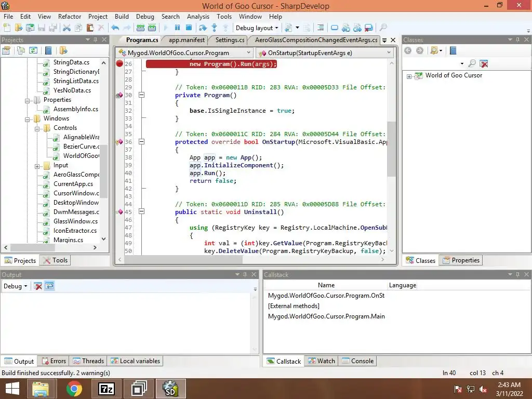Click the Step Over debug icon
532x399 pixels.
point(203,28)
